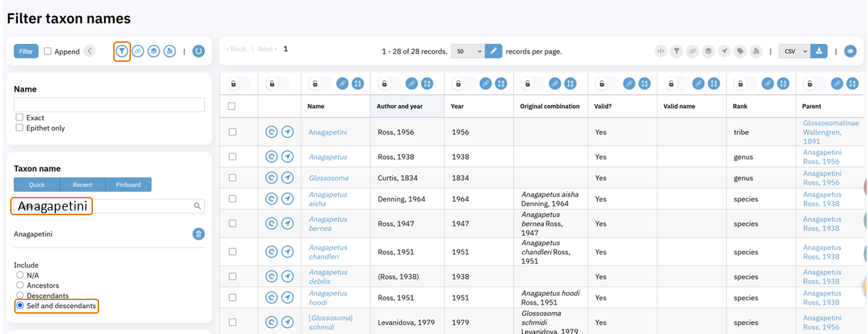Switch to the Recent tab
The image size is (868, 334).
click(x=83, y=185)
